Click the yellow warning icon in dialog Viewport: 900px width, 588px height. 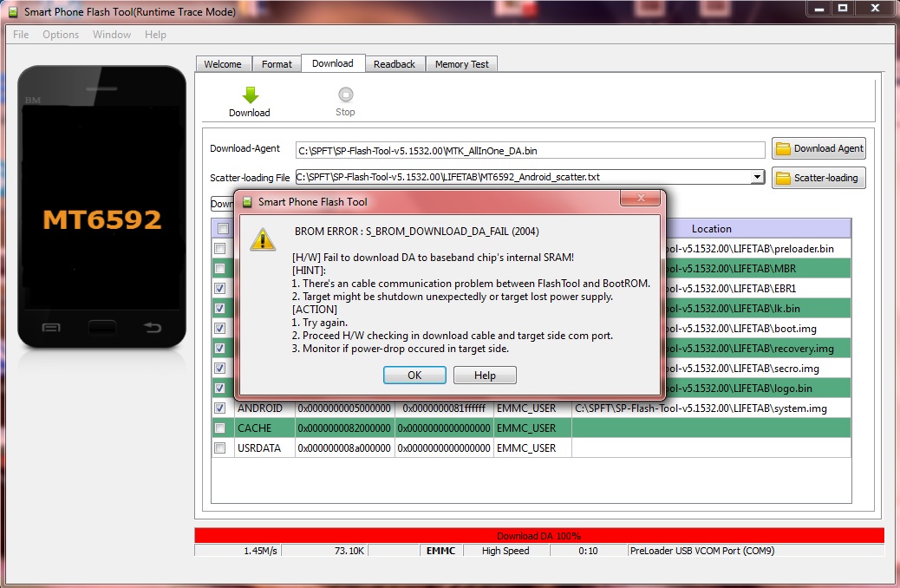point(263,239)
